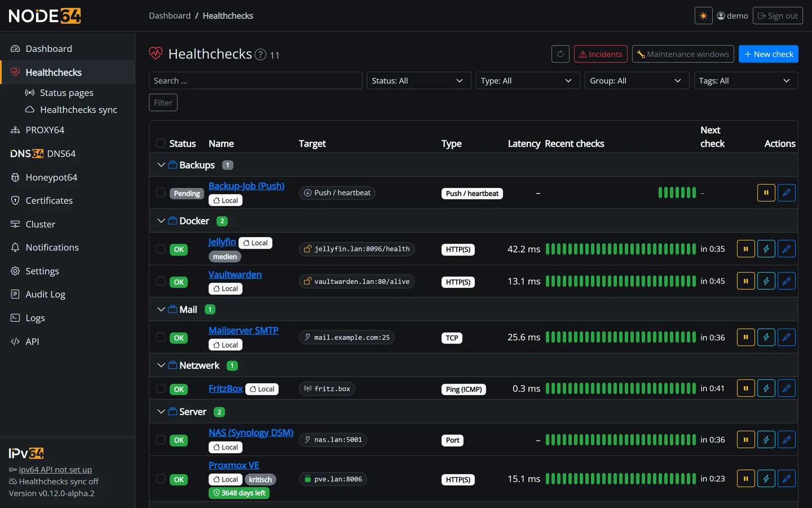Open the Incidents button
This screenshot has height=508, width=812.
[x=601, y=54]
